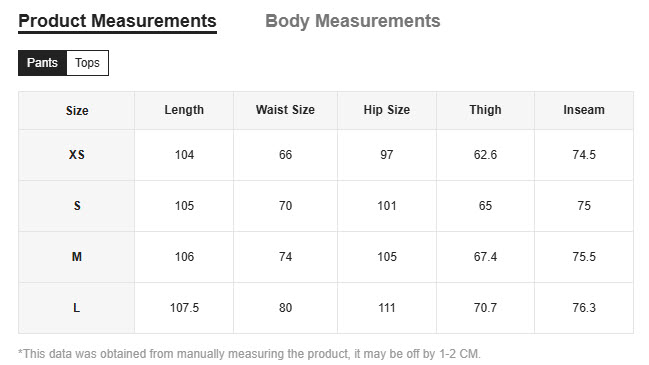
Task: Select the L size row label
Action: [x=77, y=308]
